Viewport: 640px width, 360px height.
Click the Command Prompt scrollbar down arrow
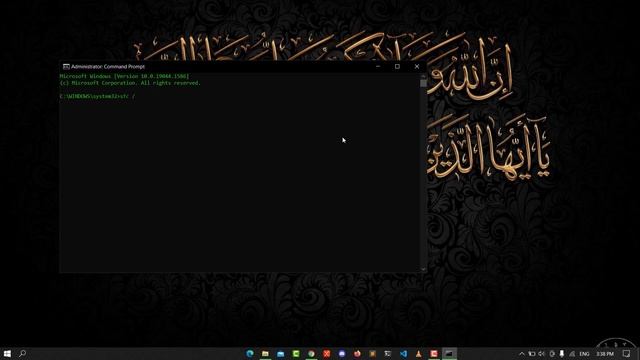(x=423, y=269)
